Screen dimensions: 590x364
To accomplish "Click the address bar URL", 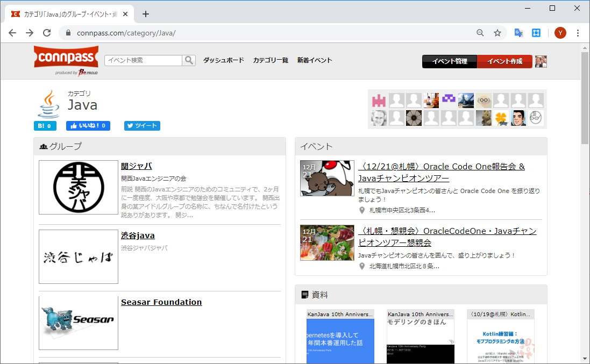I will (x=126, y=33).
